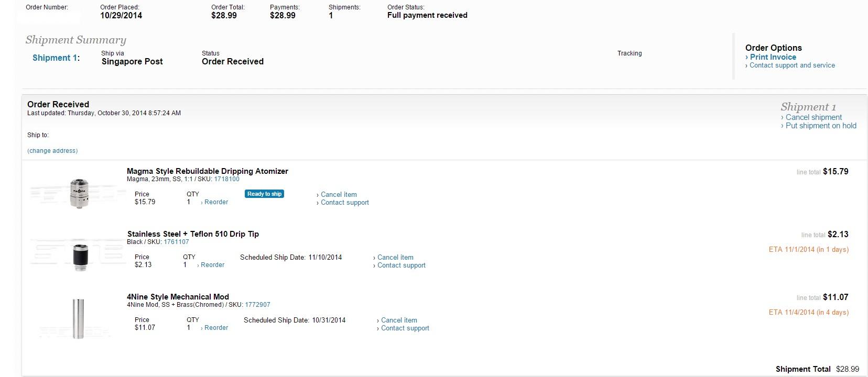Put shipment on hold

[821, 126]
